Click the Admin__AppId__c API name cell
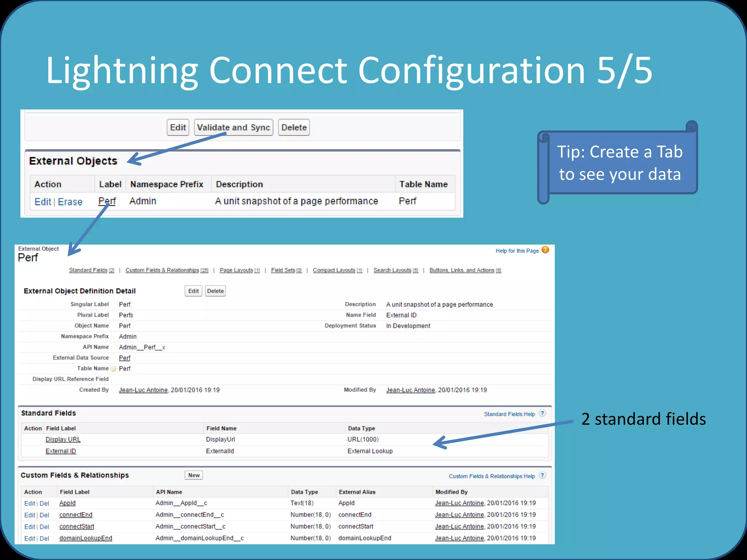This screenshot has height=560, width=747. (181, 503)
